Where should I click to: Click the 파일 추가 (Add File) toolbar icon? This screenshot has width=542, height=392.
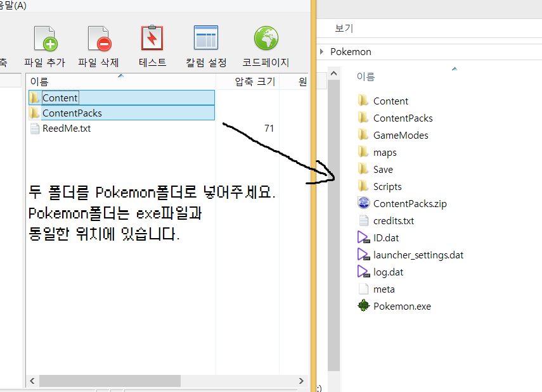tap(44, 38)
